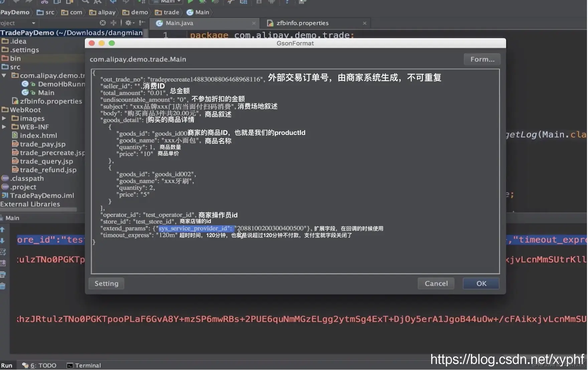Screen dimensions: 588x370
Task: Collapse all nodes in Project panel toolbar
Action: [113, 23]
